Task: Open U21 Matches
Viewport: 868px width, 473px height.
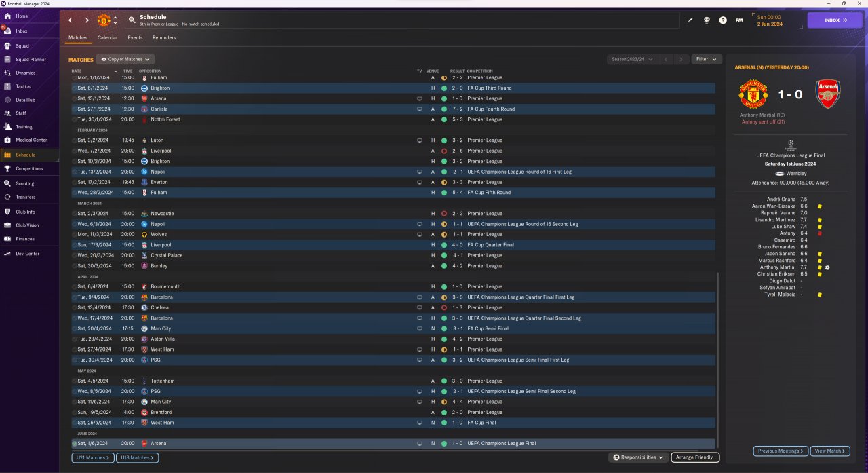Action: point(92,458)
